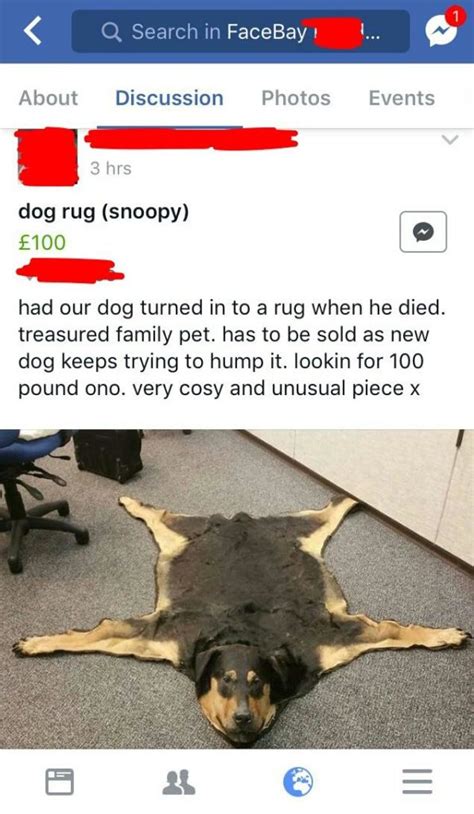Screen dimensions: 474x814
Task: Expand post options chevron
Action: (x=450, y=140)
